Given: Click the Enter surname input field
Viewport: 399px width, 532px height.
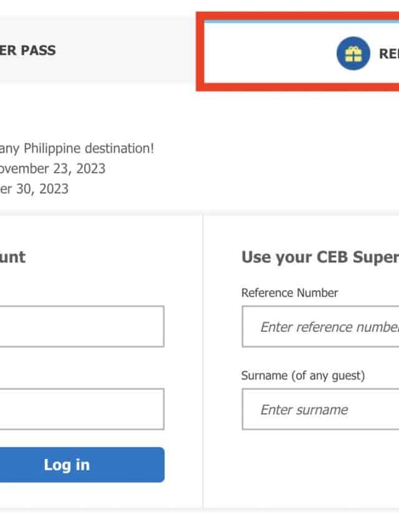Looking at the screenshot, I should coord(320,409).
